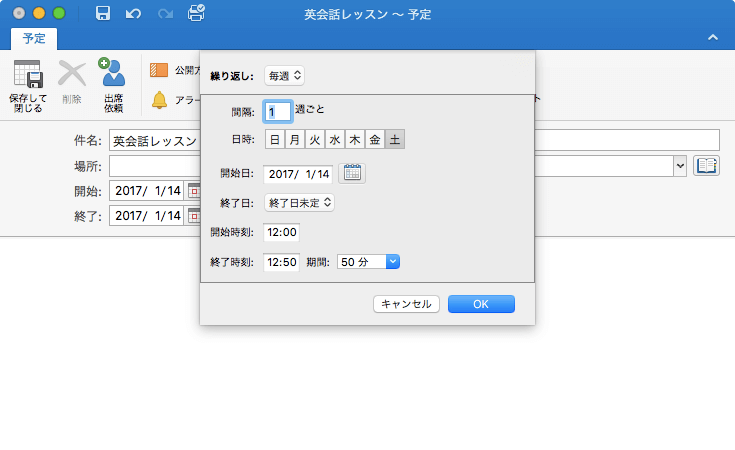Image resolution: width=735 pixels, height=450 pixels.
Task: Click the address book icon beside 場所
Action: pos(707,166)
